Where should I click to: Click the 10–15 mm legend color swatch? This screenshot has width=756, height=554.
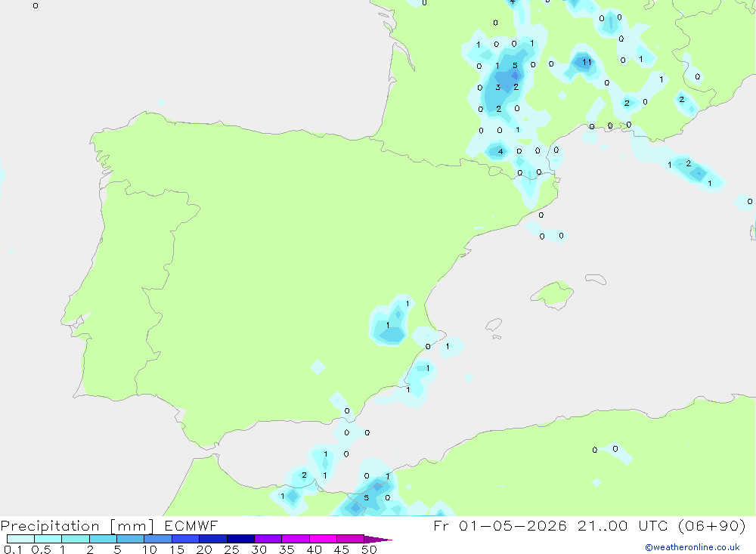click(x=158, y=539)
